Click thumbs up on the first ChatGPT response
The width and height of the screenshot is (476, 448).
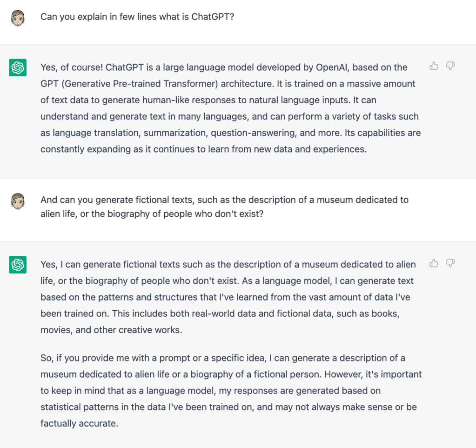coord(434,66)
